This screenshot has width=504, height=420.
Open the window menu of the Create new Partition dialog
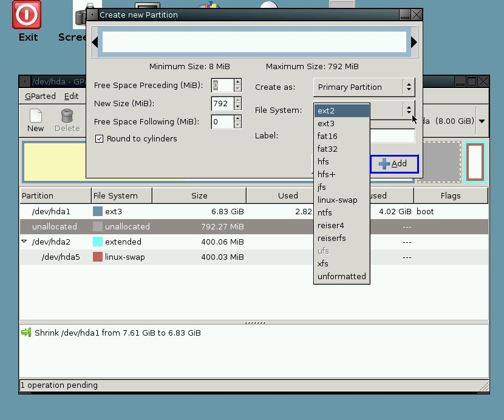coord(92,15)
